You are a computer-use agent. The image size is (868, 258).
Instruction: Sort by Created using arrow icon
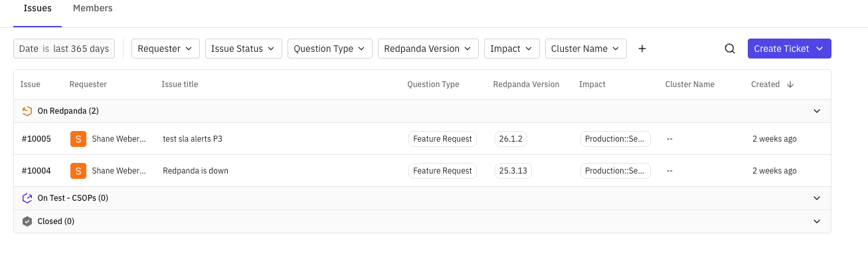790,84
